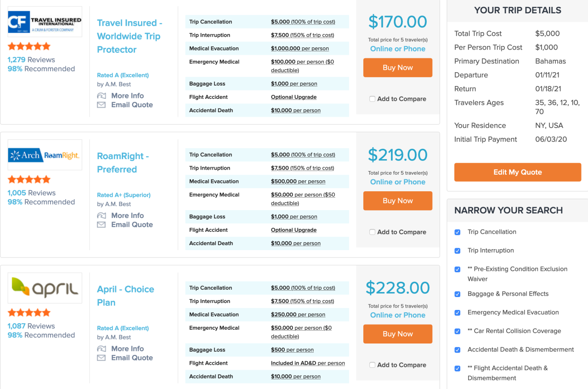This screenshot has height=389, width=588.
Task: Uncheck the Trip Cancellation search filter
Action: pyautogui.click(x=457, y=232)
